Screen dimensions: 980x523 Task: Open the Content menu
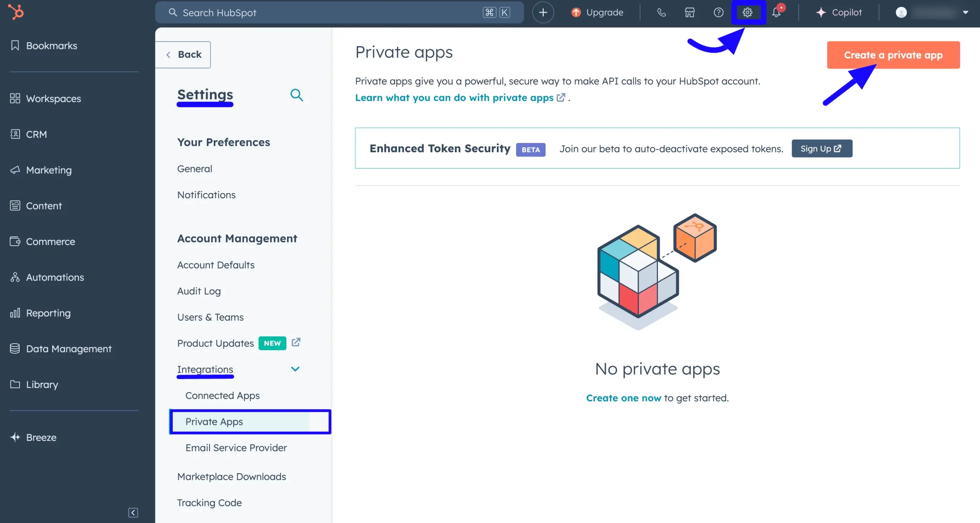(x=36, y=206)
